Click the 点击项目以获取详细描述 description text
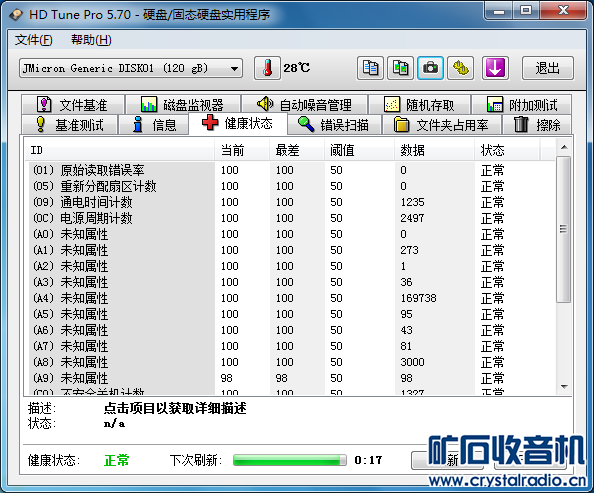Screen dimensions: 594x493 (175, 408)
